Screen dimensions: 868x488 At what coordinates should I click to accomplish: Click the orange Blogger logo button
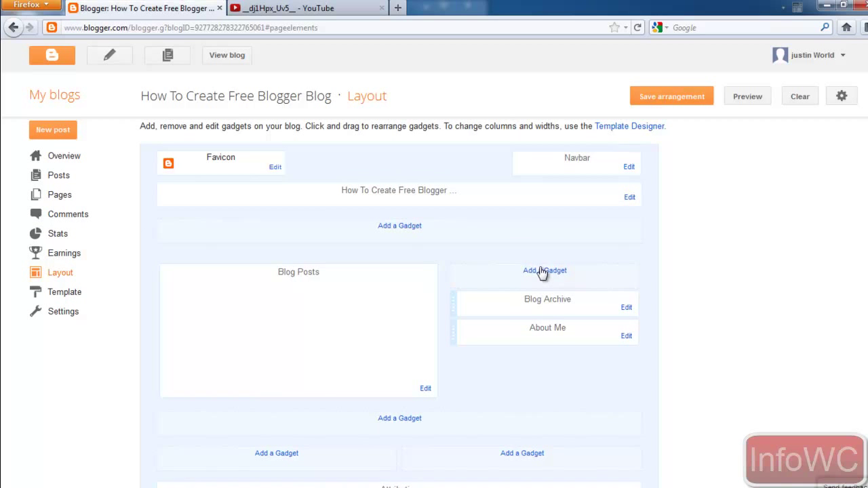pos(52,55)
